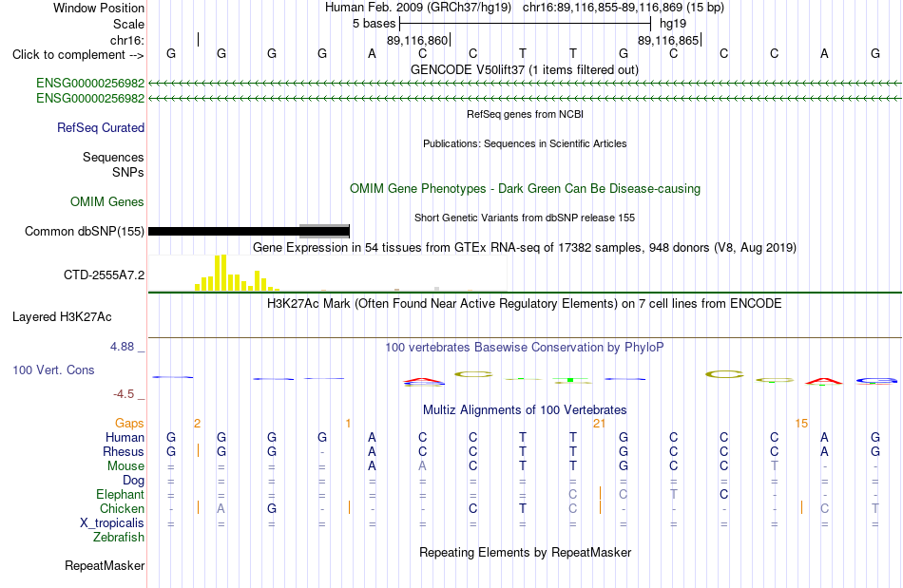Click 'Short Genetic Variants from dbSNP release 155'
The height and width of the screenshot is (588, 903).
tap(525, 218)
